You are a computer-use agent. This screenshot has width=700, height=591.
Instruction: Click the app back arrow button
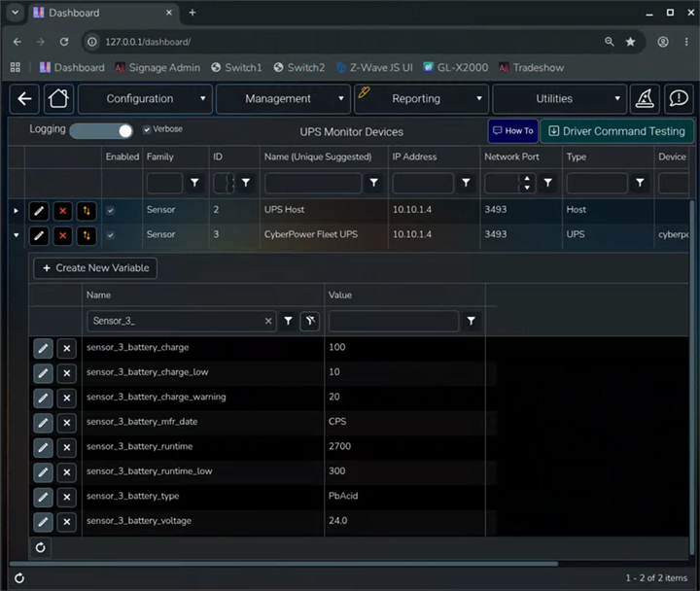point(24,98)
